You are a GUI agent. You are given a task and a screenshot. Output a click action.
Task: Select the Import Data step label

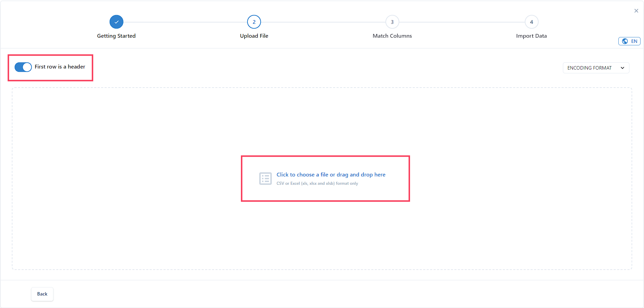(x=532, y=36)
